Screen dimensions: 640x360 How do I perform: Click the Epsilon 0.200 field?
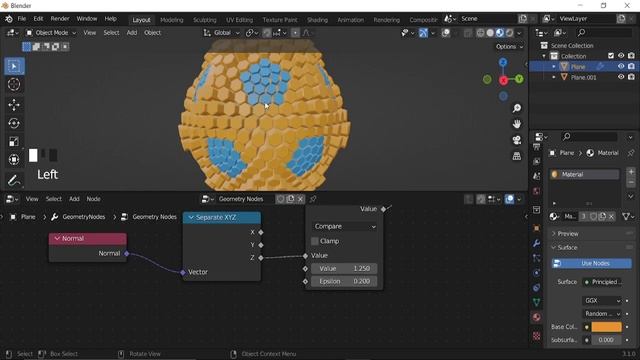click(344, 281)
